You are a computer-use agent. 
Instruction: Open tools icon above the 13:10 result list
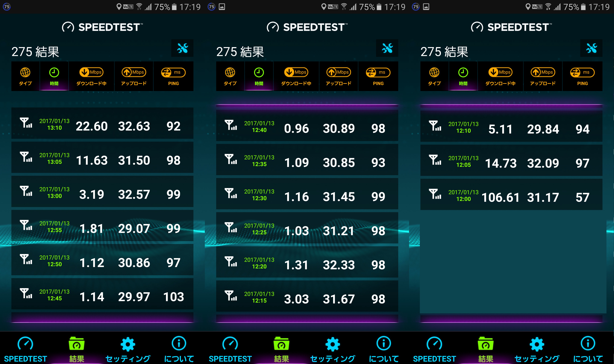pos(182,48)
